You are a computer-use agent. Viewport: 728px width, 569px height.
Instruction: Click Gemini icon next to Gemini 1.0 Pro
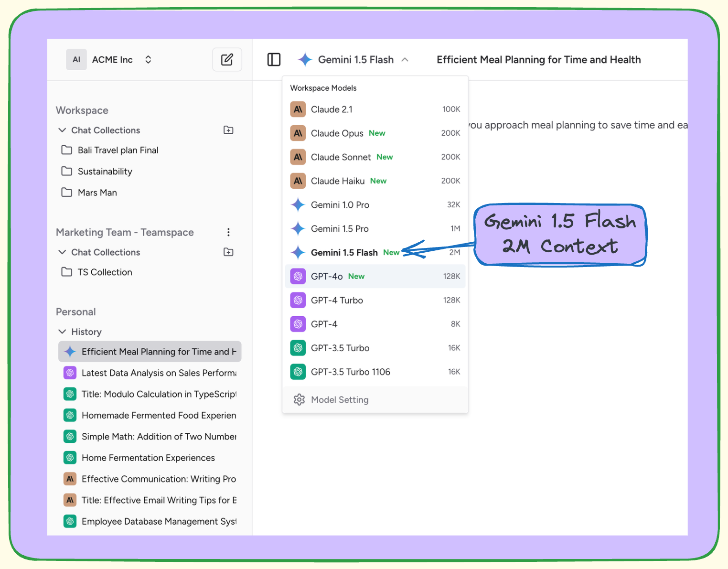click(298, 205)
